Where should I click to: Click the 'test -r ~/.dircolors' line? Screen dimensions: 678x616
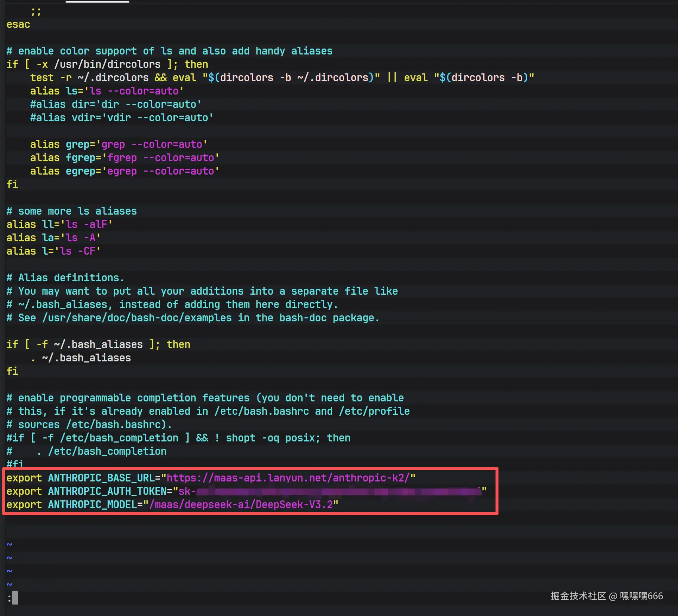282,78
